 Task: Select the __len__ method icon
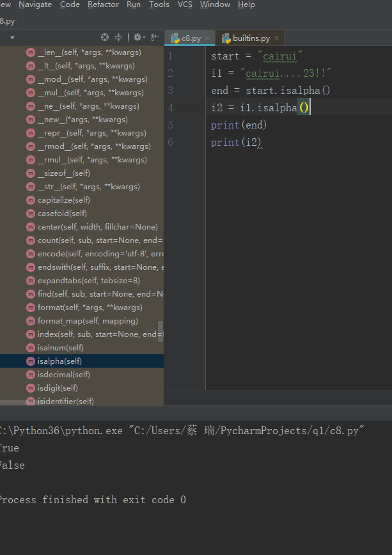click(31, 52)
